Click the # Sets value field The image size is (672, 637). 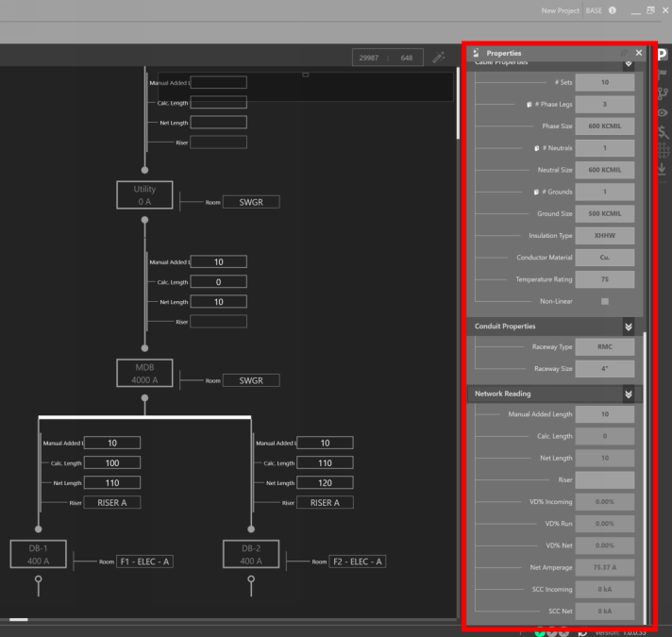pyautogui.click(x=605, y=82)
